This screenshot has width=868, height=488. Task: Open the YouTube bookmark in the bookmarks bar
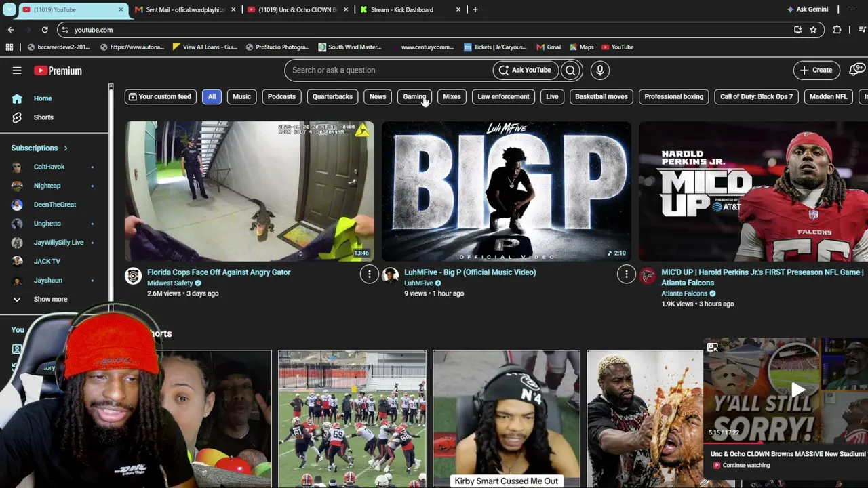tap(617, 47)
